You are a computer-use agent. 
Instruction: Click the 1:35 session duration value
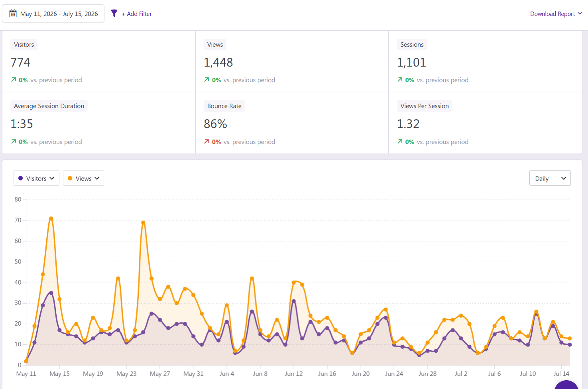click(x=22, y=124)
